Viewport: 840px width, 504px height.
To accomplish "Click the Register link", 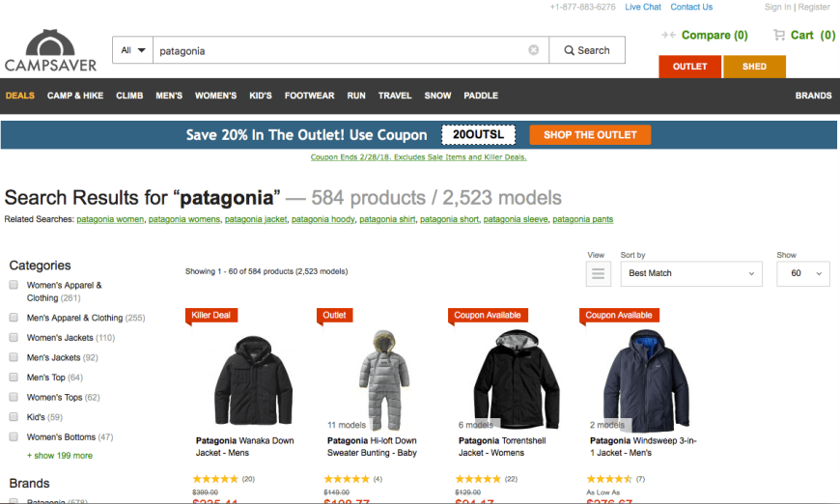I will [814, 7].
